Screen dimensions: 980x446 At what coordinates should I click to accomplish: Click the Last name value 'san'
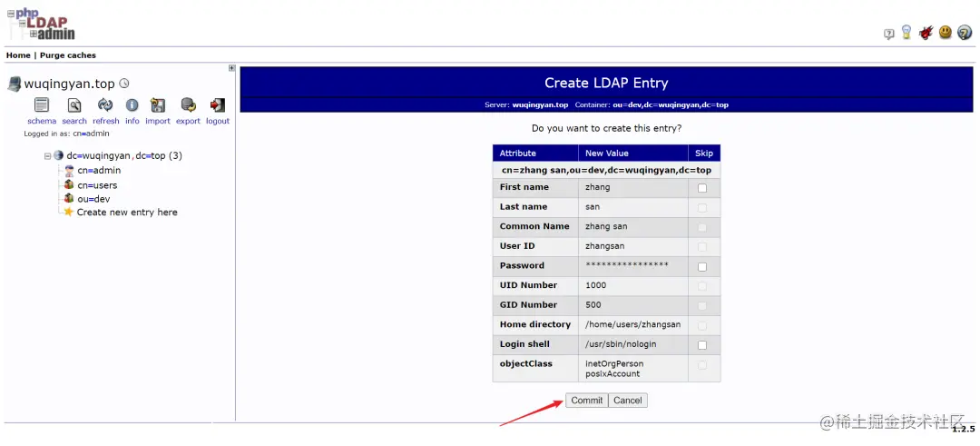(593, 206)
